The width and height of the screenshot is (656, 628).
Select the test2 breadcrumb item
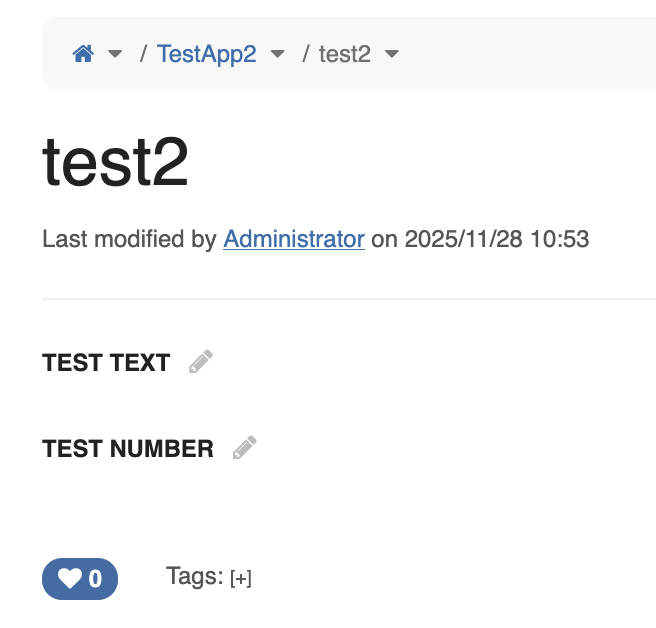click(x=345, y=54)
